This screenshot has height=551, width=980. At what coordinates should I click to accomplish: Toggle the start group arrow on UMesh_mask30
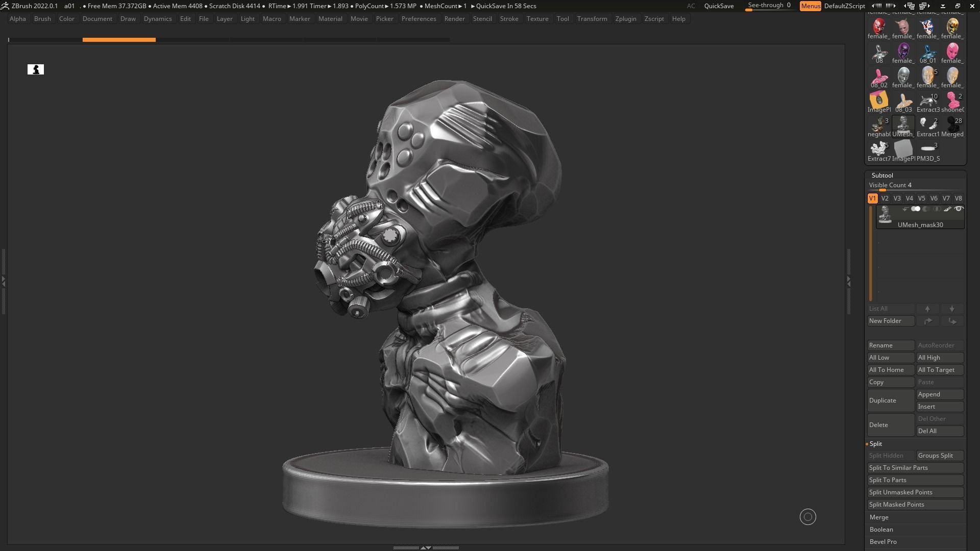[905, 209]
